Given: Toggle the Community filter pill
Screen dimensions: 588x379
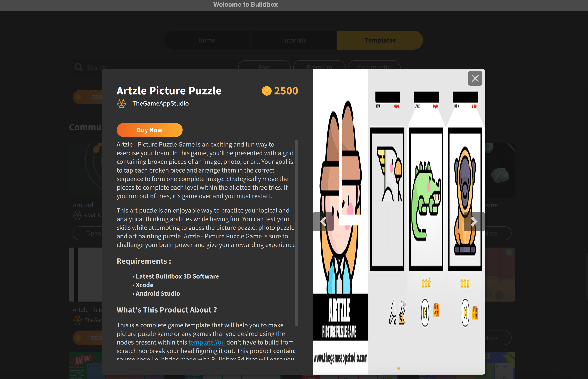Looking at the screenshot, I should tap(374, 67).
